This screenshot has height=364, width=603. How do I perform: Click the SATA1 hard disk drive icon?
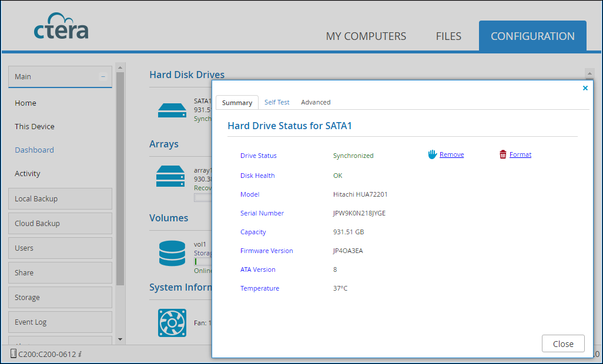click(x=172, y=110)
